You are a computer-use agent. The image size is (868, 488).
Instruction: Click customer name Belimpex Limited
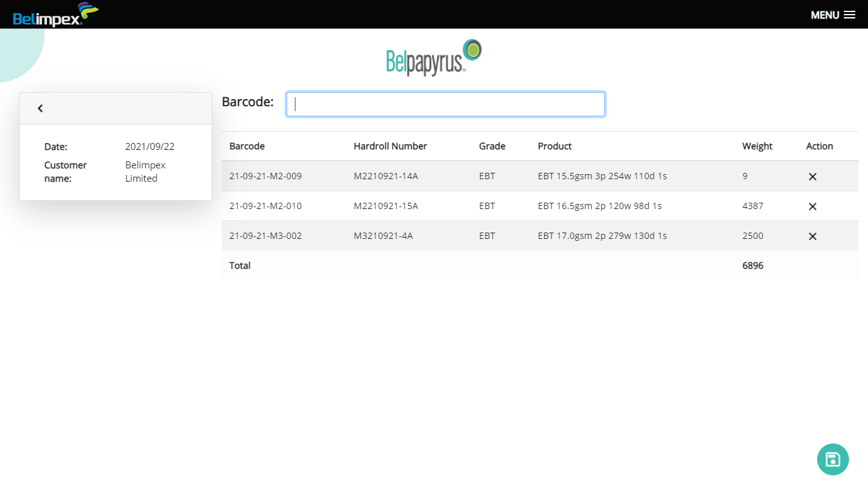point(146,172)
